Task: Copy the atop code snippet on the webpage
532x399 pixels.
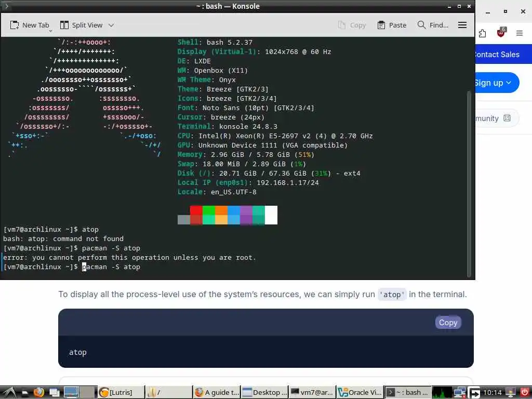Action: point(448,322)
